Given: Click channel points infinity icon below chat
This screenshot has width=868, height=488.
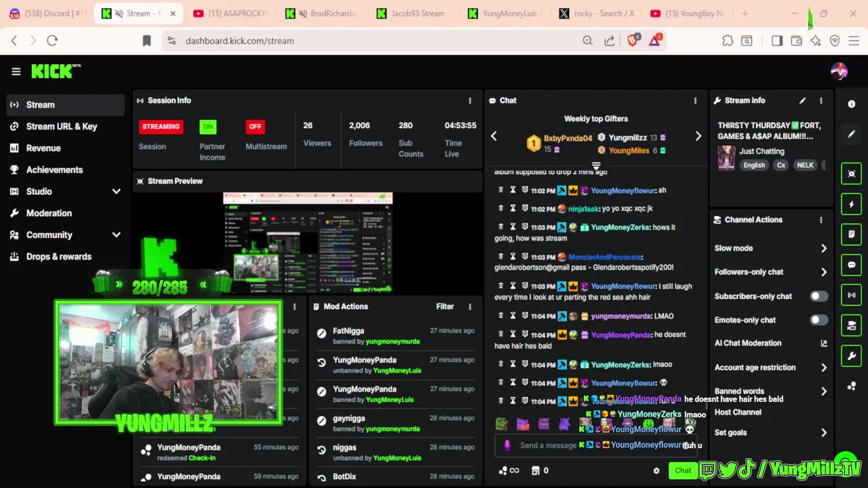Looking at the screenshot, I should [x=509, y=470].
